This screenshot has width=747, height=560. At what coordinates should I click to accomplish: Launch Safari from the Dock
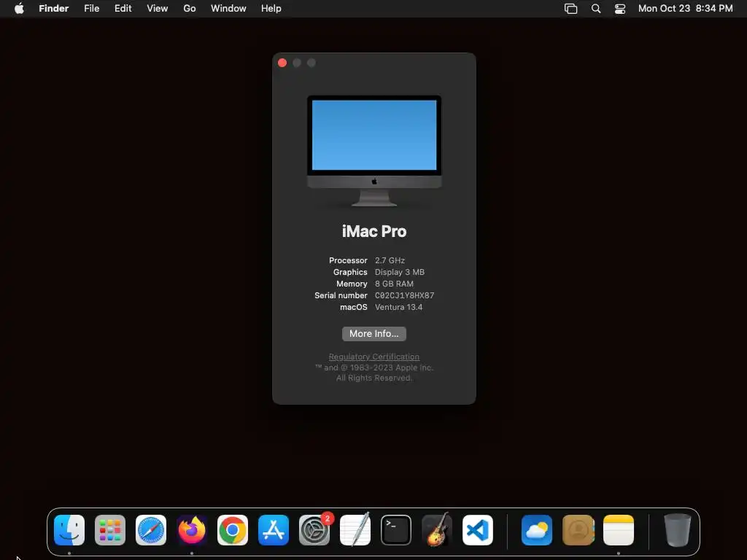point(151,530)
